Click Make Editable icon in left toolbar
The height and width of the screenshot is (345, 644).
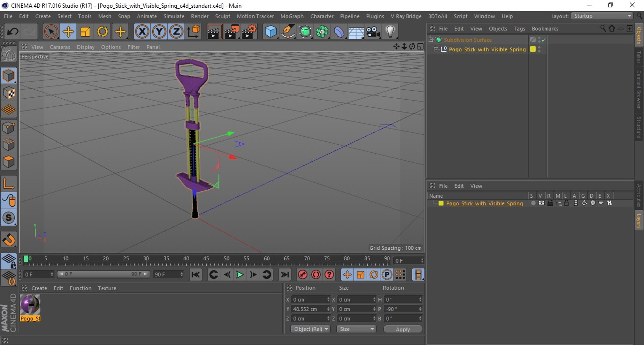(9, 54)
